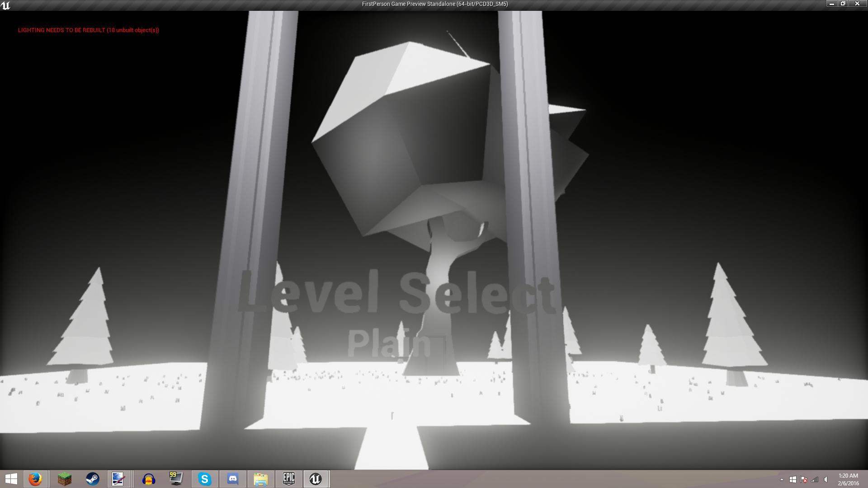The image size is (868, 488).
Task: Launch Minecraft from the taskbar
Action: click(x=65, y=479)
